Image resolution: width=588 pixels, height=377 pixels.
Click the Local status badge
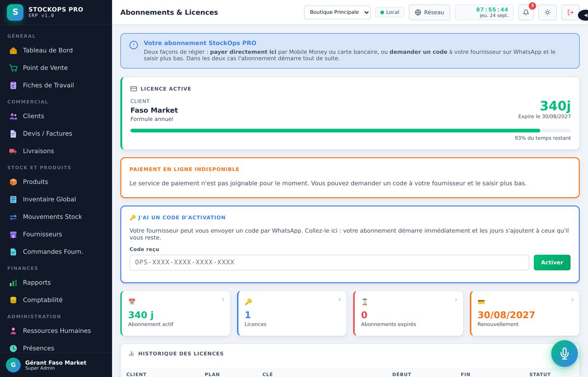390,12
